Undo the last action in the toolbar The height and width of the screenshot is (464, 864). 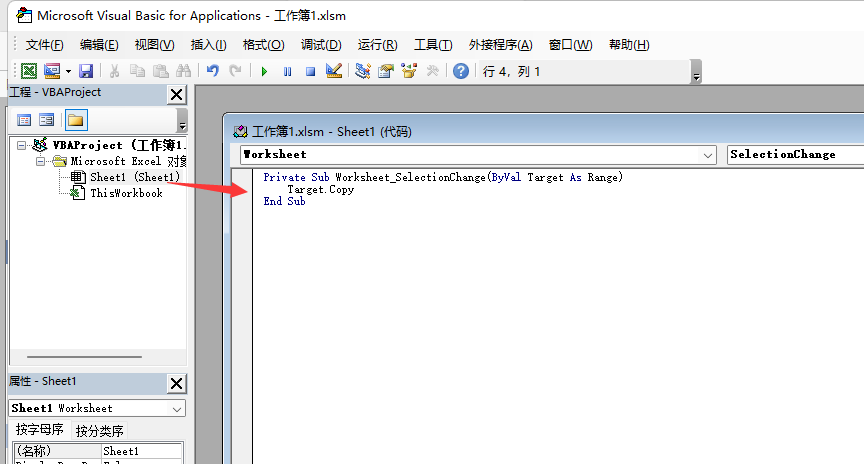click(213, 71)
